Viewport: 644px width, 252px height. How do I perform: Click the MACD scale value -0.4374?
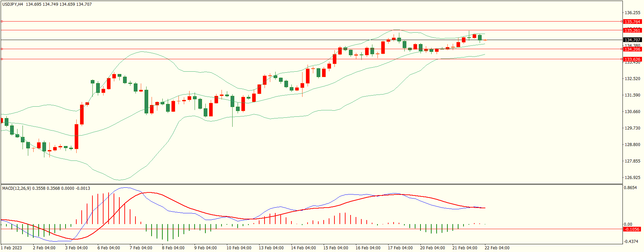point(631,242)
